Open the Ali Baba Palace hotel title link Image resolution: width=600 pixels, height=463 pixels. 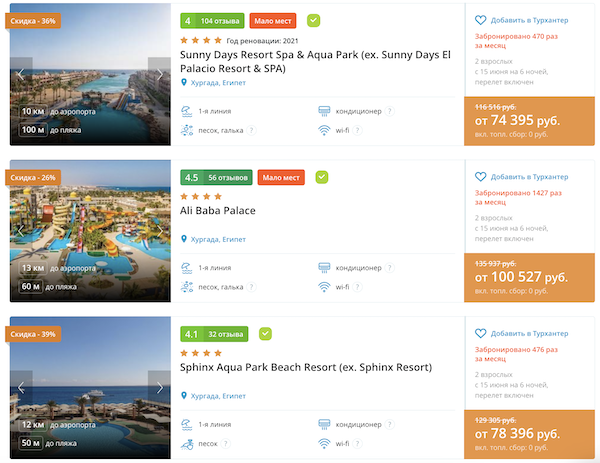[218, 211]
